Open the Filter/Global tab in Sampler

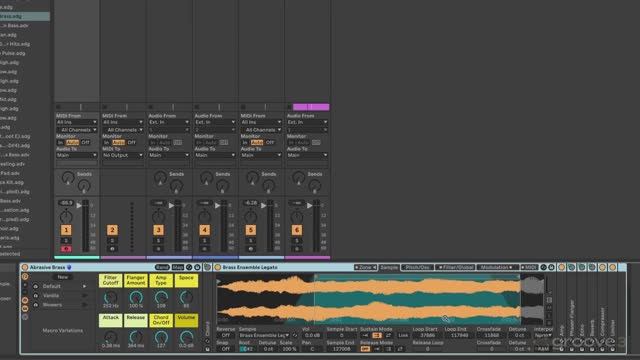(455, 267)
